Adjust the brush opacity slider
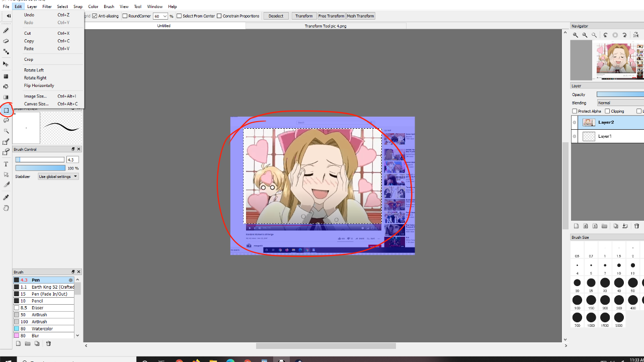644x362 pixels. pyautogui.click(x=40, y=168)
